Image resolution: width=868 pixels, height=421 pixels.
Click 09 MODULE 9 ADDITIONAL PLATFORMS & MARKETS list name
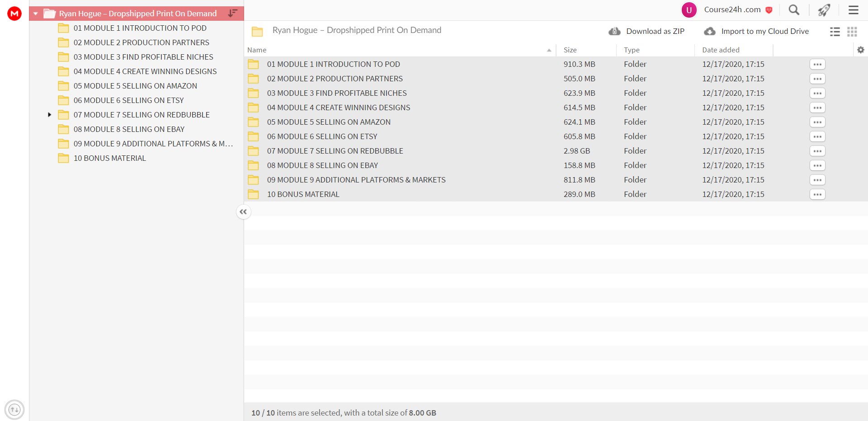356,180
